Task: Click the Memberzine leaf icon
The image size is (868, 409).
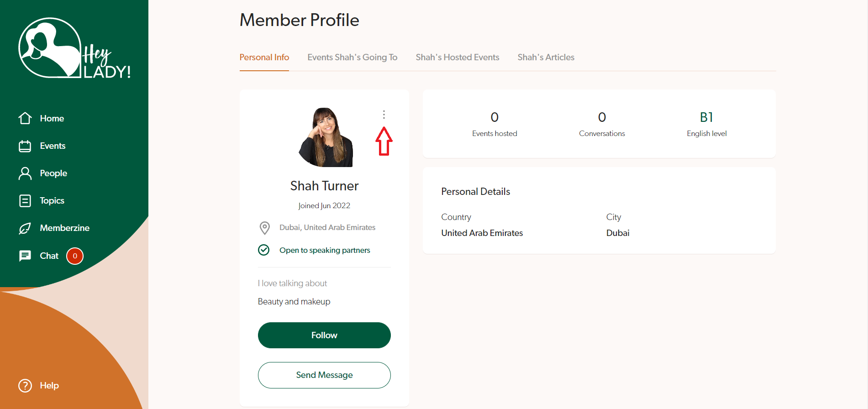Action: [25, 228]
